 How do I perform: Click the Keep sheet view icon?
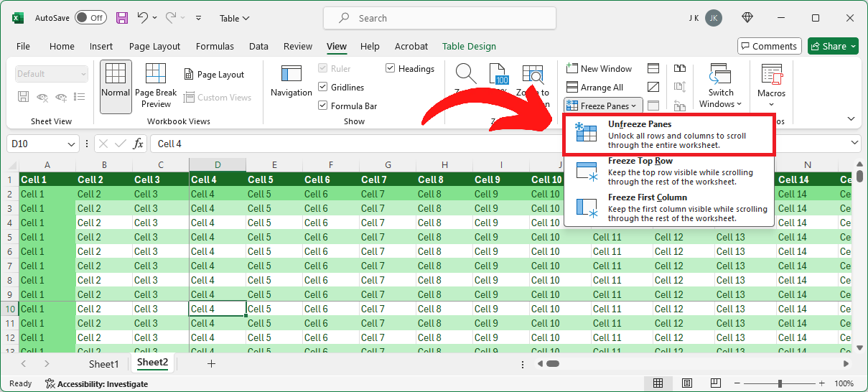click(x=24, y=98)
